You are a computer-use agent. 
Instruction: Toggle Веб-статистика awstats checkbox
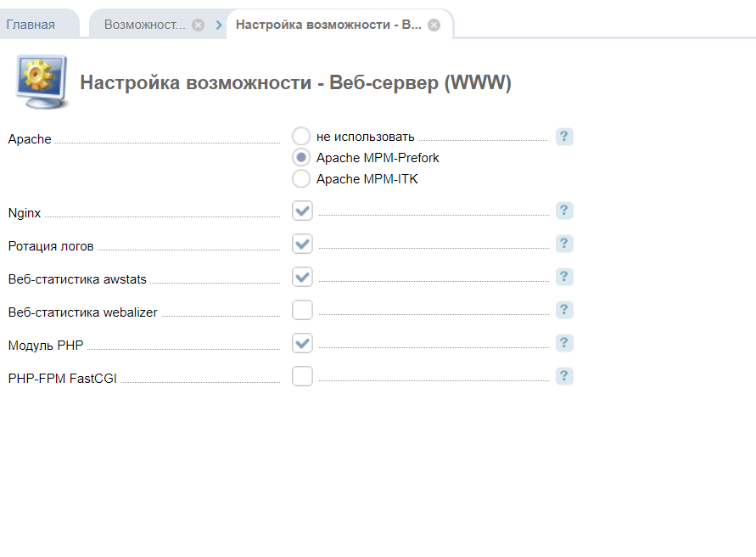302,277
